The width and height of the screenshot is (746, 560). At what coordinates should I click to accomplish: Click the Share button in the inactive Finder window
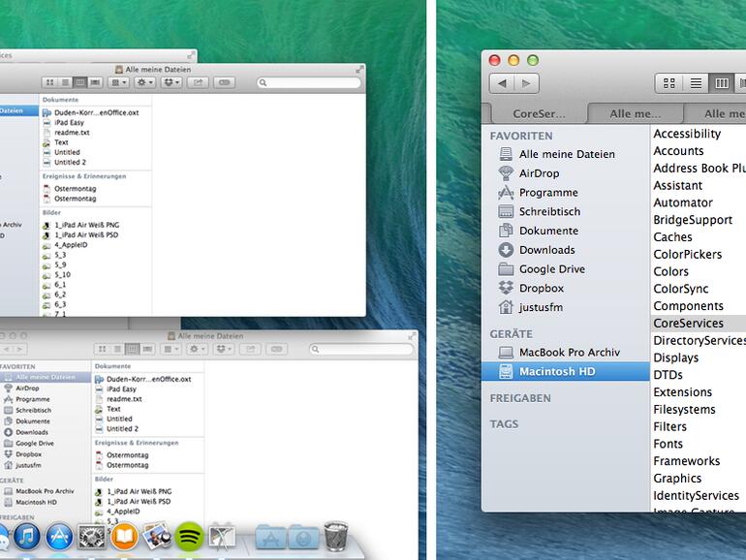click(250, 349)
